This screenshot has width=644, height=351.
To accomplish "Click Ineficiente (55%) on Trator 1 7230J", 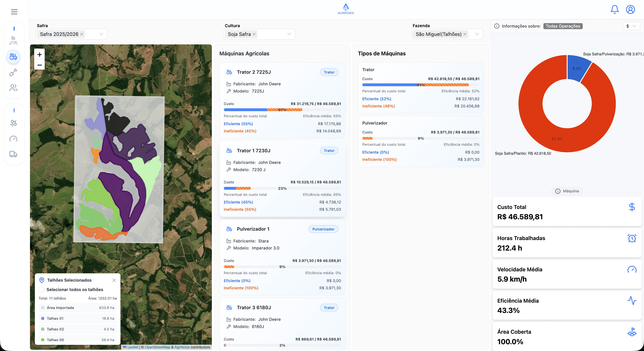I will 240,210.
